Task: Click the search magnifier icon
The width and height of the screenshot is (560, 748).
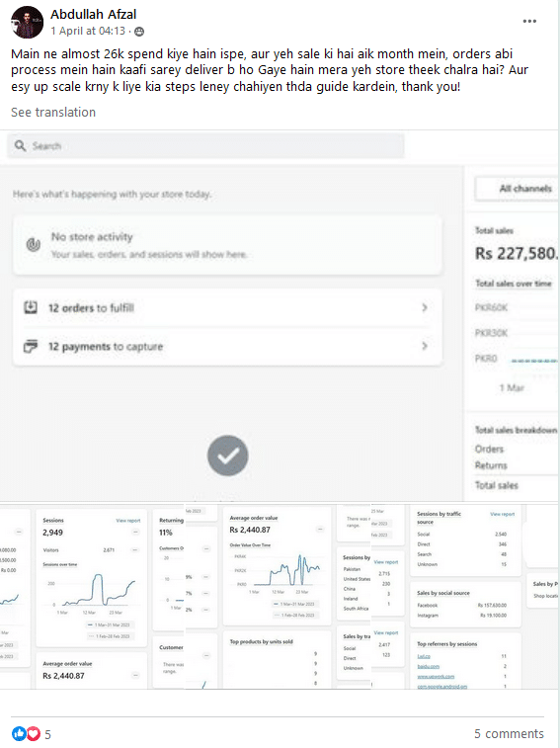Action: [x=20, y=145]
